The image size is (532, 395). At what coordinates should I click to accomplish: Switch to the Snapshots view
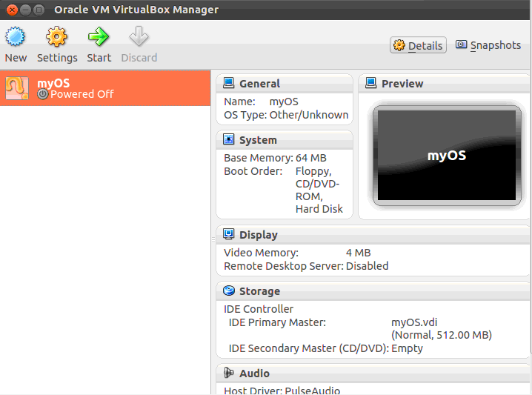488,45
